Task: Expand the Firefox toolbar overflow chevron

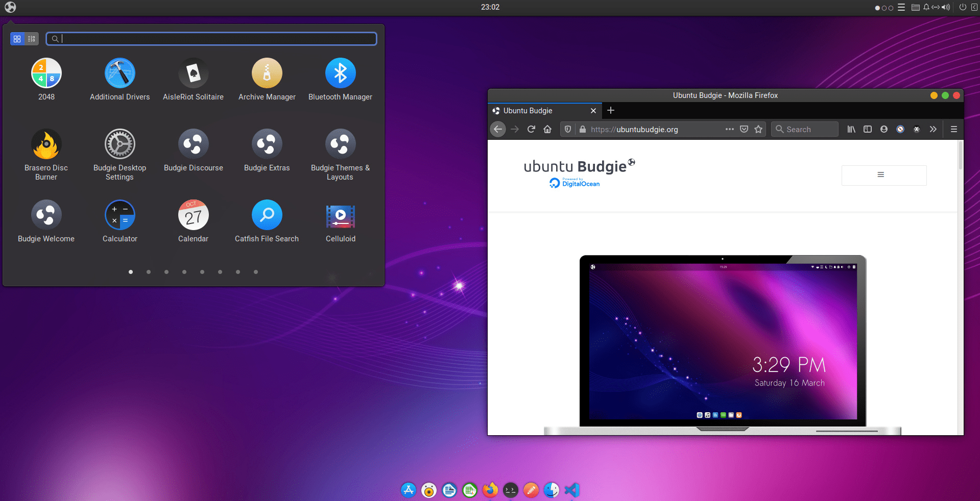Action: click(x=933, y=129)
